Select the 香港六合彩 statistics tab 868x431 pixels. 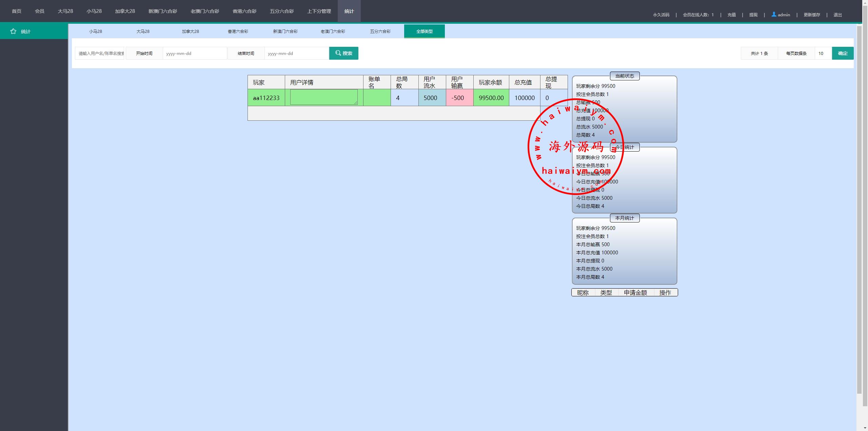(238, 31)
